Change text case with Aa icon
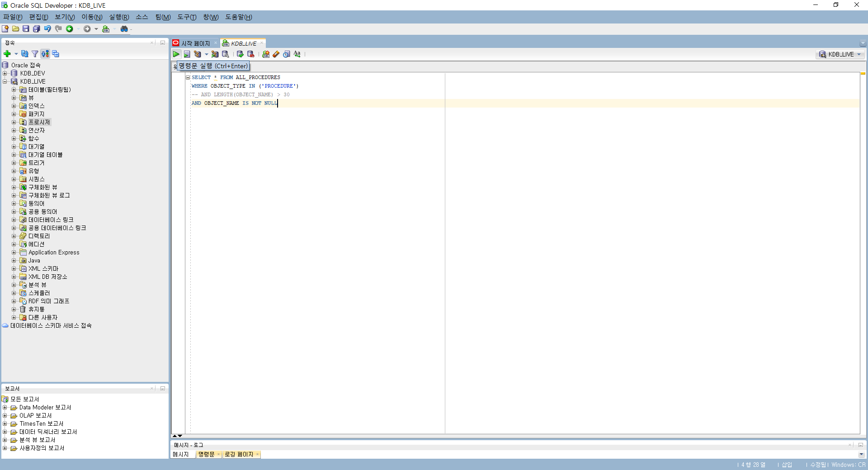Viewport: 868px width, 470px height. (297, 54)
